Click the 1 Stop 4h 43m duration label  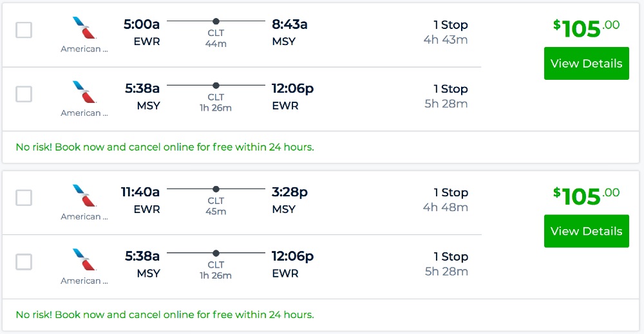point(446,32)
